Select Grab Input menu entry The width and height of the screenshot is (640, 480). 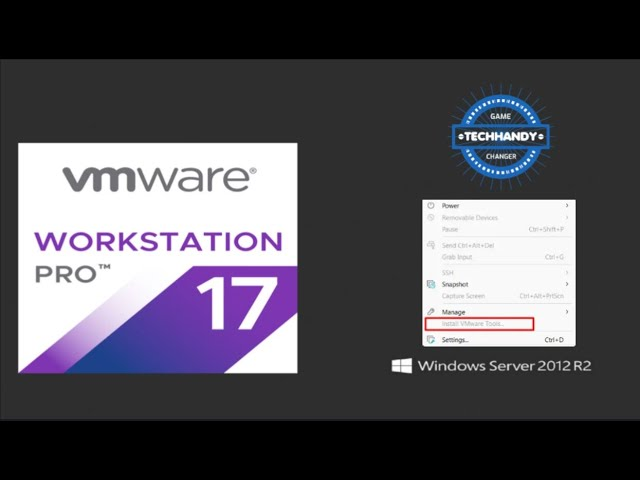499,257
